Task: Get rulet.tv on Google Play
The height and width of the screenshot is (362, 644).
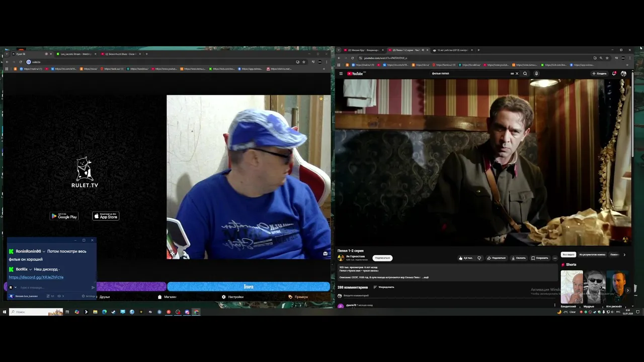Action: coord(64,216)
